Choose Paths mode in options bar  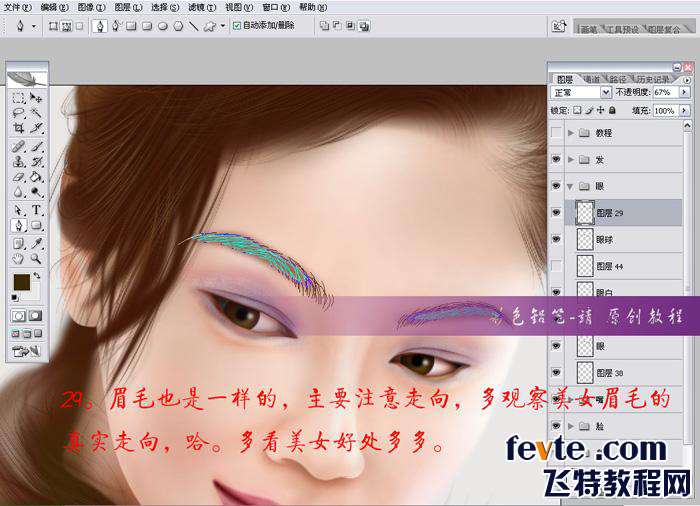coord(66,26)
